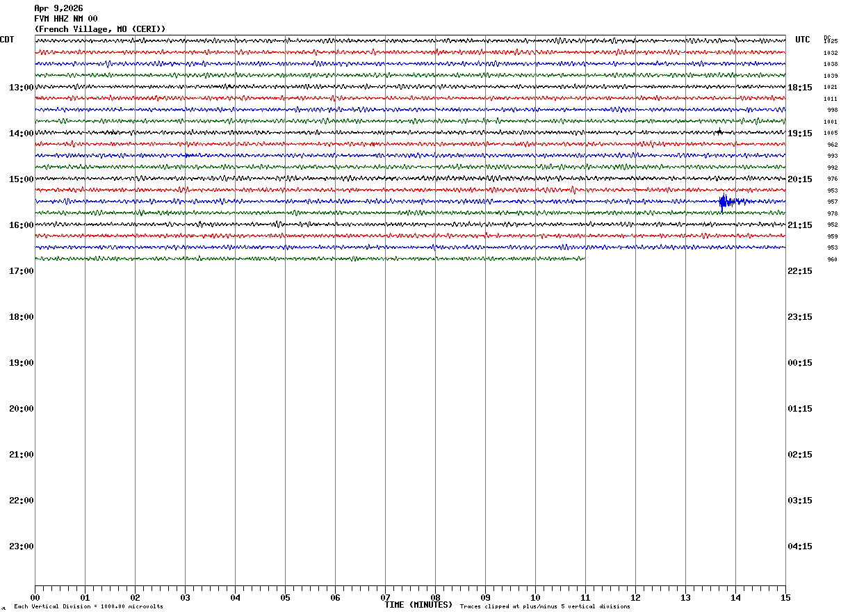Viewport: 841px width, 616px height.
Task: Click the '18:15' UTC time label
Action: pos(800,88)
